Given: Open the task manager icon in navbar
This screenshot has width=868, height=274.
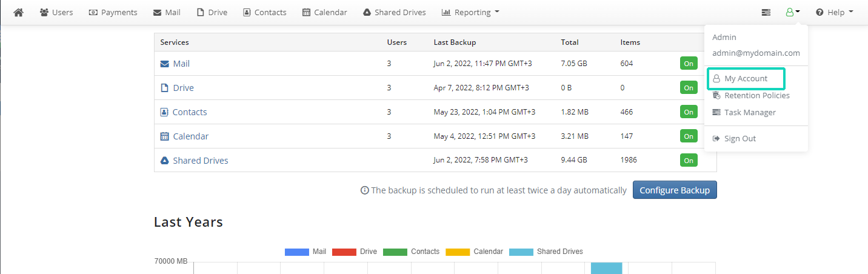Looking at the screenshot, I should tap(766, 12).
